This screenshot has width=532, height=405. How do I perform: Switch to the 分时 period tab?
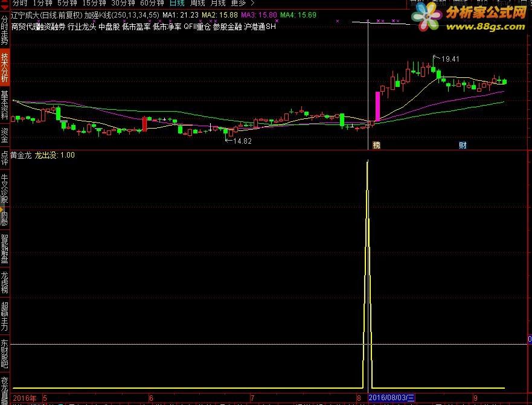(x=20, y=4)
